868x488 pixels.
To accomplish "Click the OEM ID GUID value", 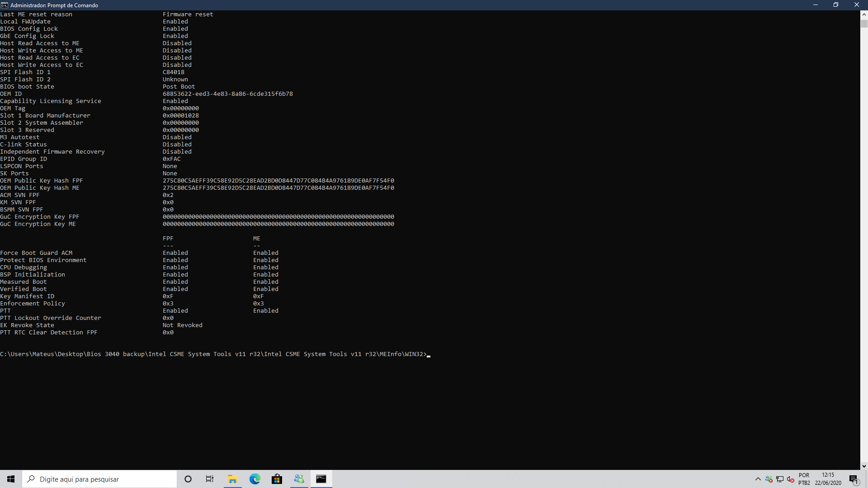I will click(228, 94).
